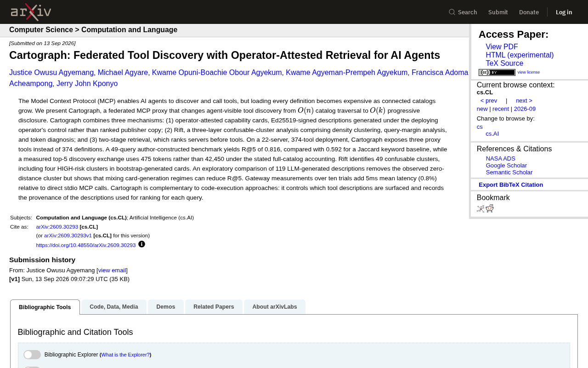This screenshot has width=588, height=368.
Task: Open author Kwame Agyeman-Prempeh Agyekum
Action: point(347,73)
